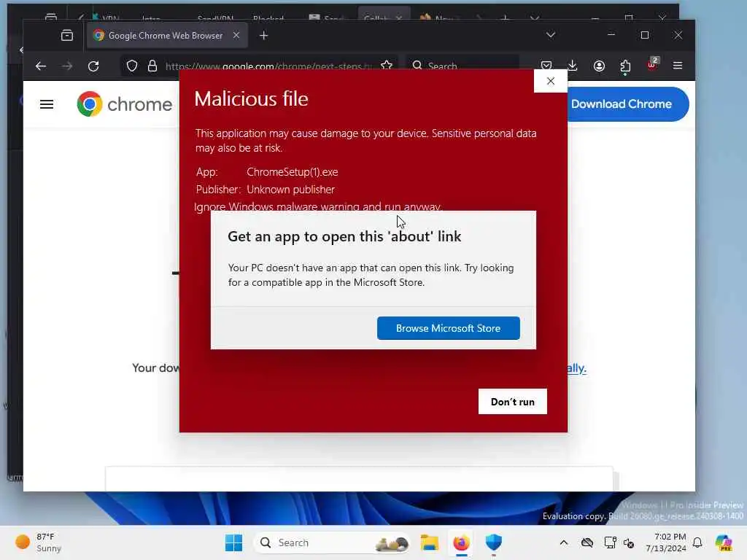Click the muted volume tray icon
747x560 pixels.
click(x=629, y=542)
